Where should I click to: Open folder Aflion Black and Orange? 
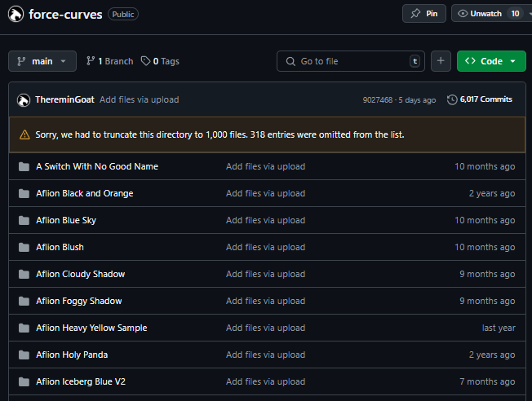click(85, 193)
